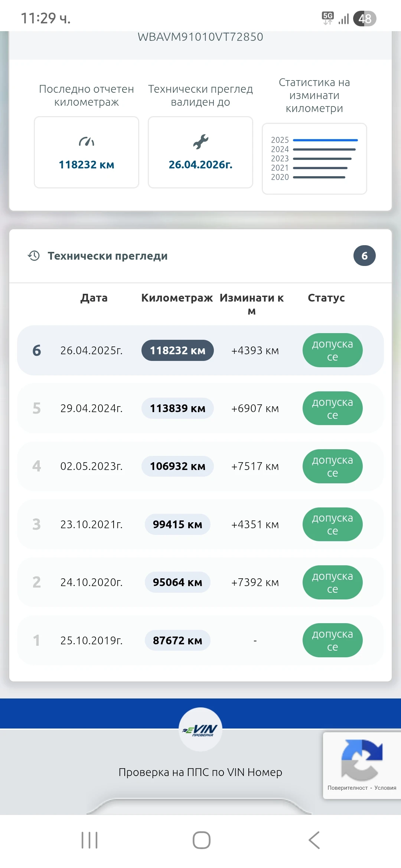Tap the VIN number WBAVM91010VT72850

pos(200,37)
